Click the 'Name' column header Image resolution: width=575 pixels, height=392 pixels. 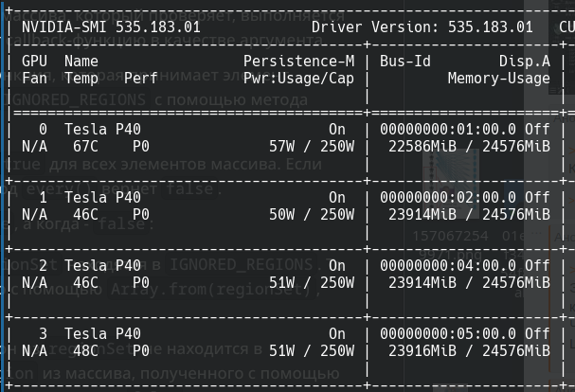pos(81,62)
